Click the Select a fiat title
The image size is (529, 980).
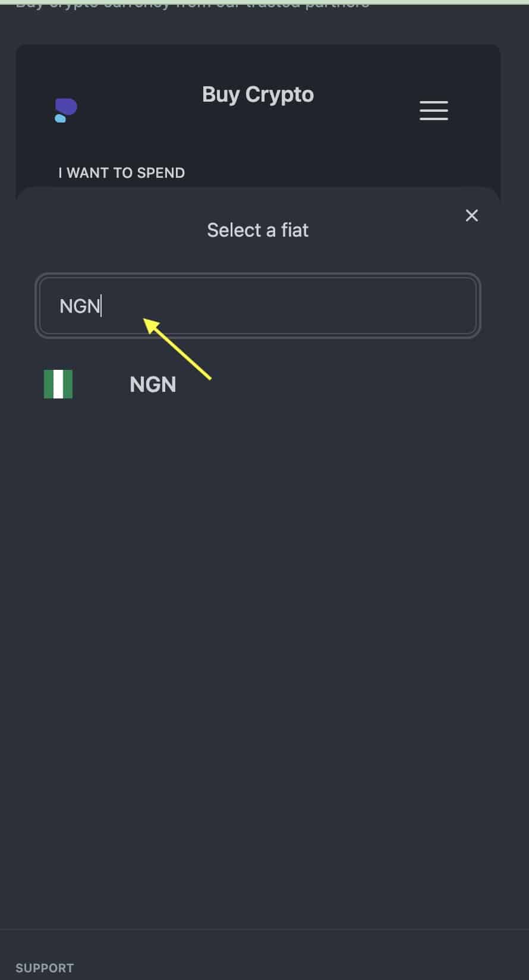point(258,230)
